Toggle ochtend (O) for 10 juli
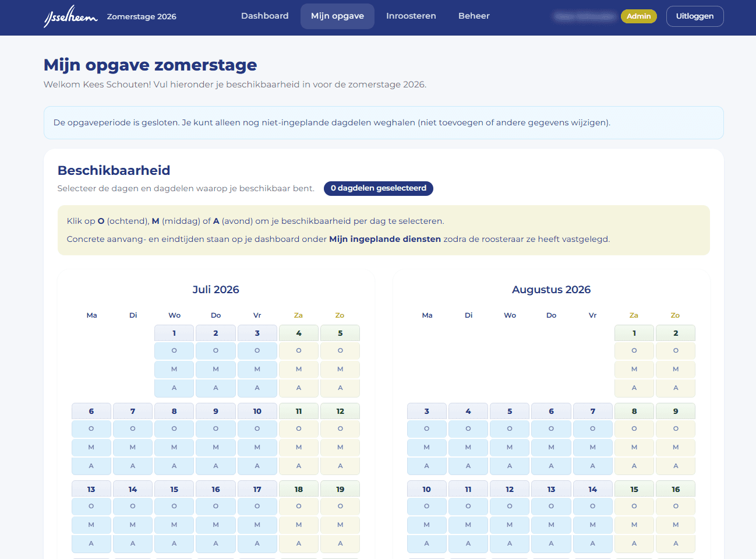Screen dimensions: 756x559 click(x=257, y=428)
